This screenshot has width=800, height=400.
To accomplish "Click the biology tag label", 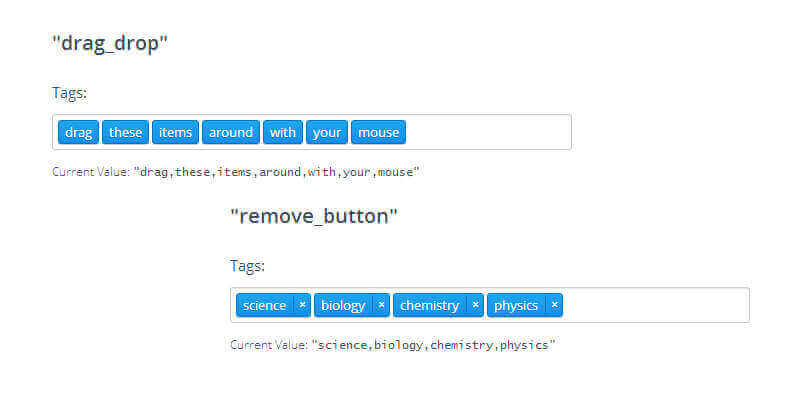I will [x=343, y=305].
